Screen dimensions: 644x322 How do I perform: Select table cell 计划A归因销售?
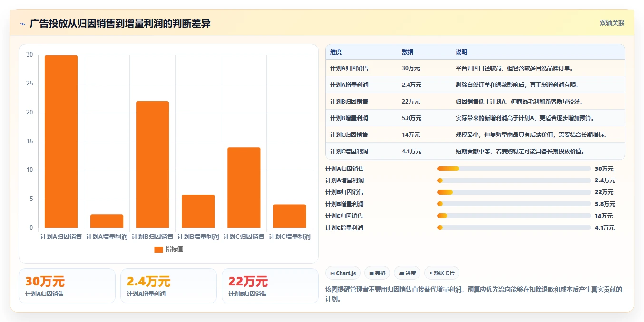click(349, 68)
